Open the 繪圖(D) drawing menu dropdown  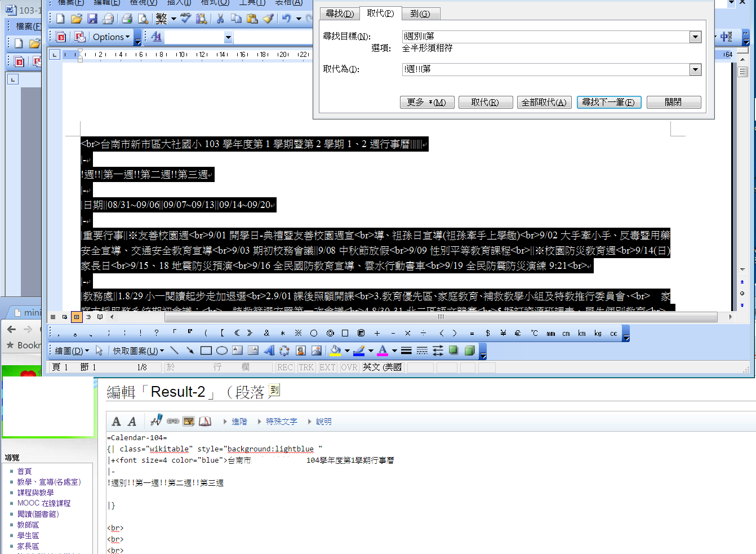click(x=72, y=351)
